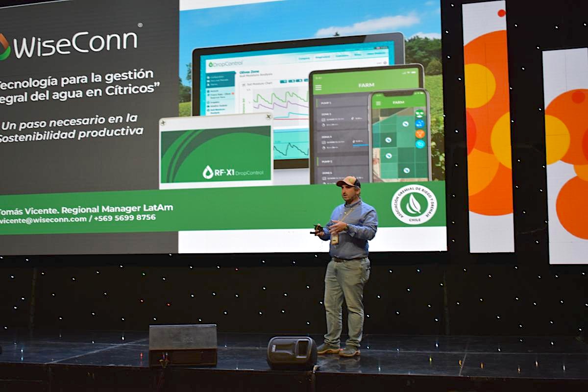Tap the teal round icon below the orange one
The image size is (588, 392).
click(x=420, y=144)
